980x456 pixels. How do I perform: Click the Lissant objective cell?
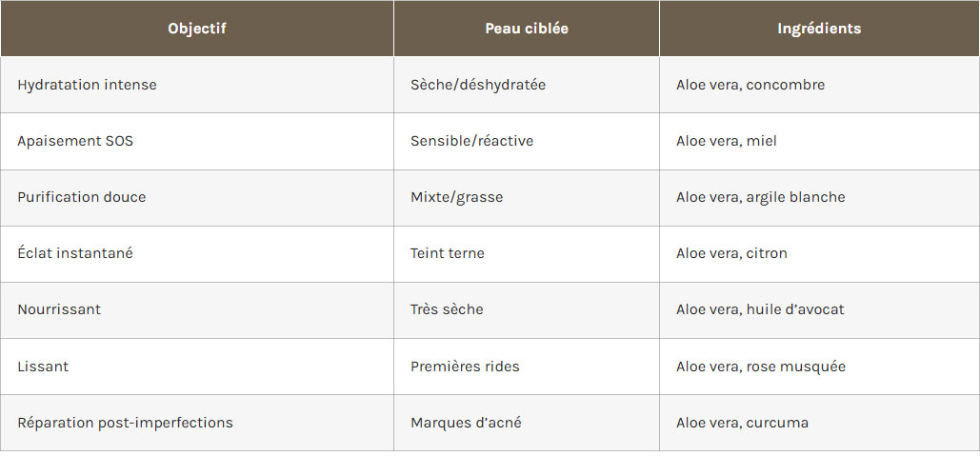coord(43,367)
